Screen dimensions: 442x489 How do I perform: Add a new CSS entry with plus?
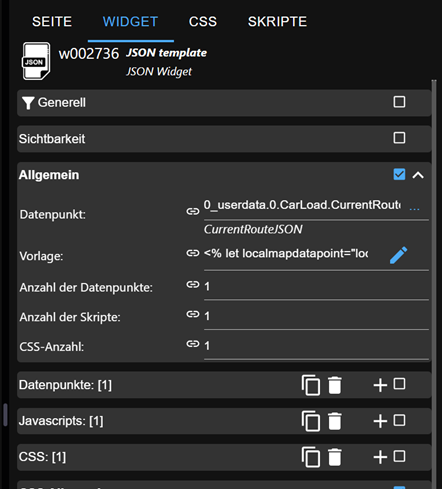380,457
